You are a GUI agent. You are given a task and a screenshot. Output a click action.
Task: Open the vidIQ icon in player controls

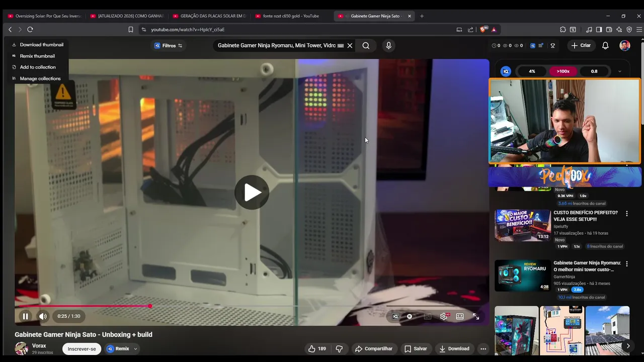click(x=395, y=316)
